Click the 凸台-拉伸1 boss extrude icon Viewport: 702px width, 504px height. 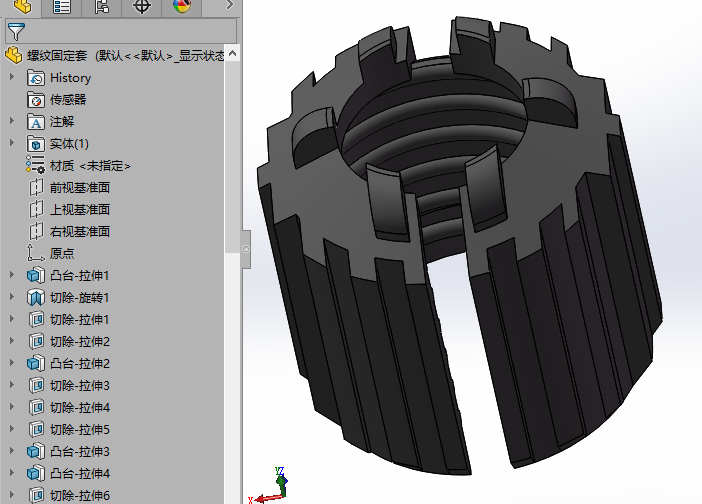point(36,275)
